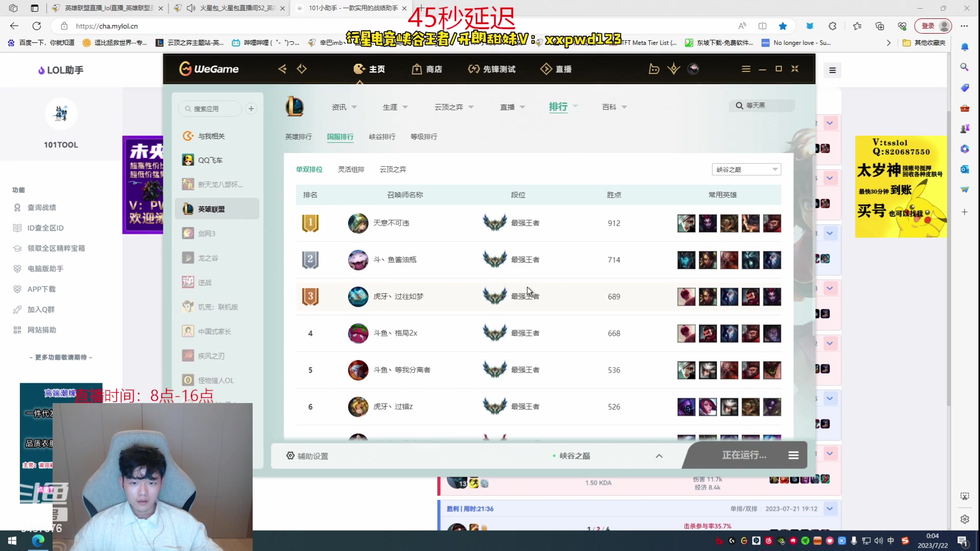Click 查询战绩 in left sidebar

42,208
